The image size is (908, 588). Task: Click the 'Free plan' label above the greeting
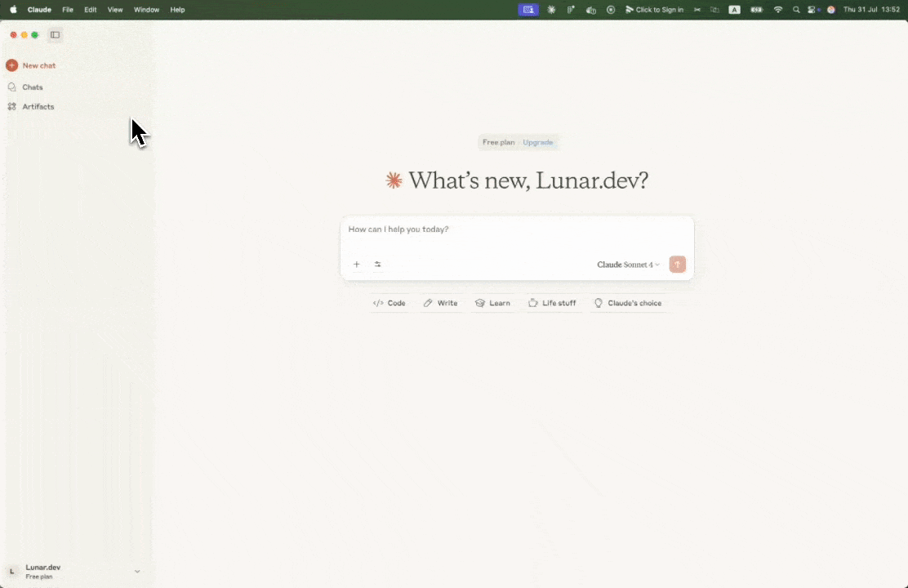[499, 143]
